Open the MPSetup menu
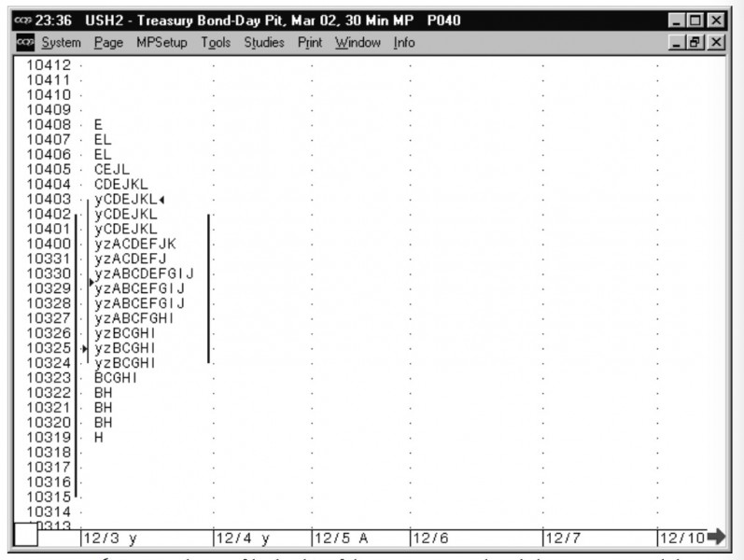 (161, 42)
